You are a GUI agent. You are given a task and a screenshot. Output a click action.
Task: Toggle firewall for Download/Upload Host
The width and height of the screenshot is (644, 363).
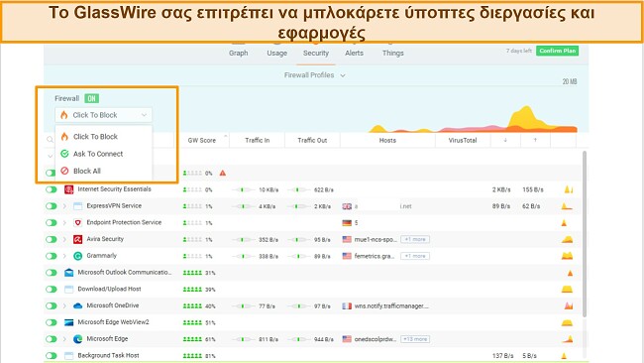pos(52,290)
